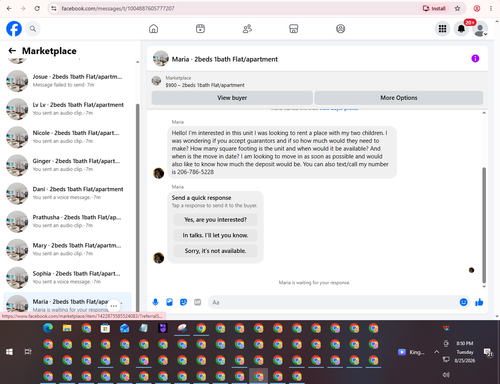Open the Reels video tab
Screen dimensions: 500x384
[x=200, y=29]
